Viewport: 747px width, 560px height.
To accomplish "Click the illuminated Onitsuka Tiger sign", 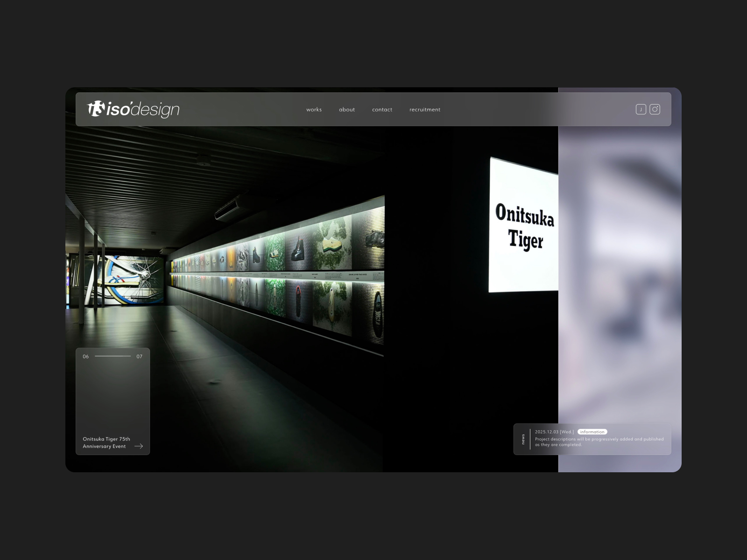I will click(x=523, y=225).
